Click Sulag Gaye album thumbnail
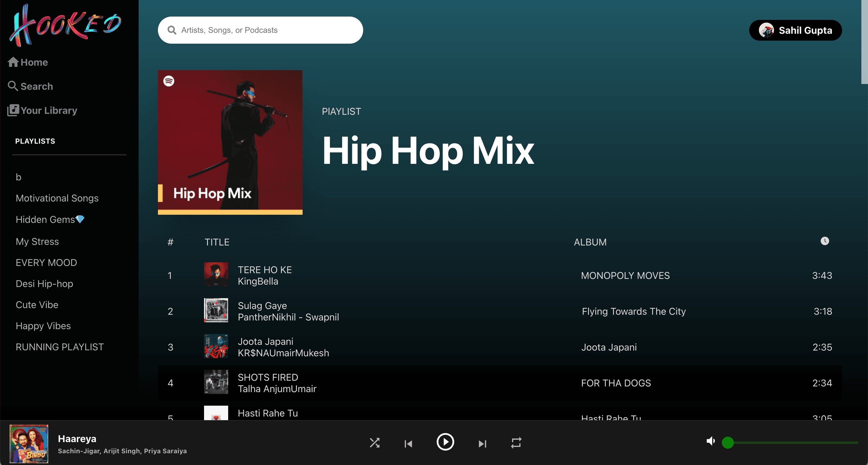 pos(216,310)
